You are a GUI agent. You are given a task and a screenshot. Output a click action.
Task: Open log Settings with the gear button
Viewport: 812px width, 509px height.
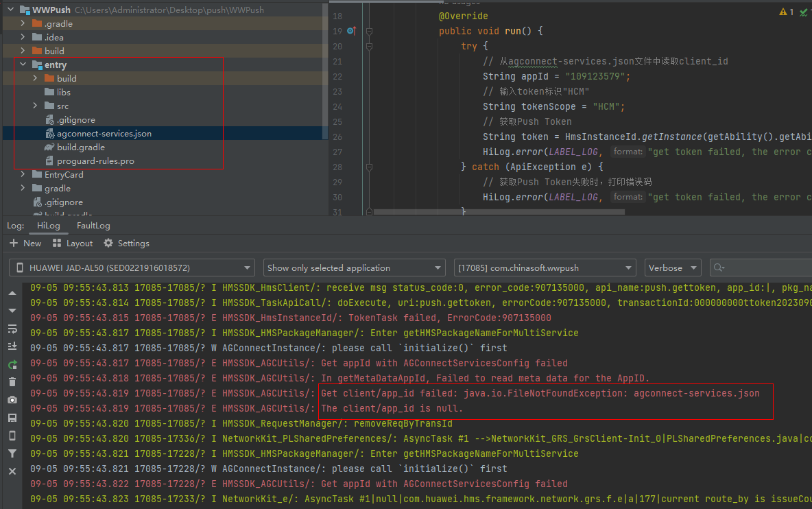[126, 244]
